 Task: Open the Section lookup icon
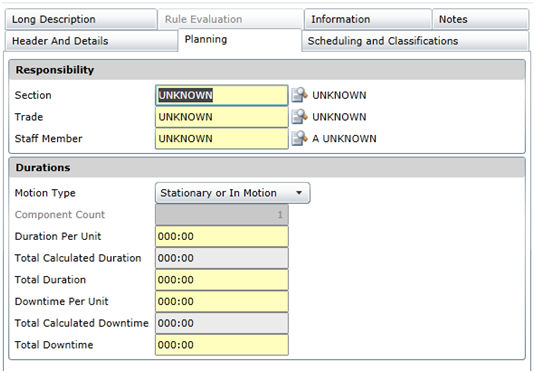(299, 95)
